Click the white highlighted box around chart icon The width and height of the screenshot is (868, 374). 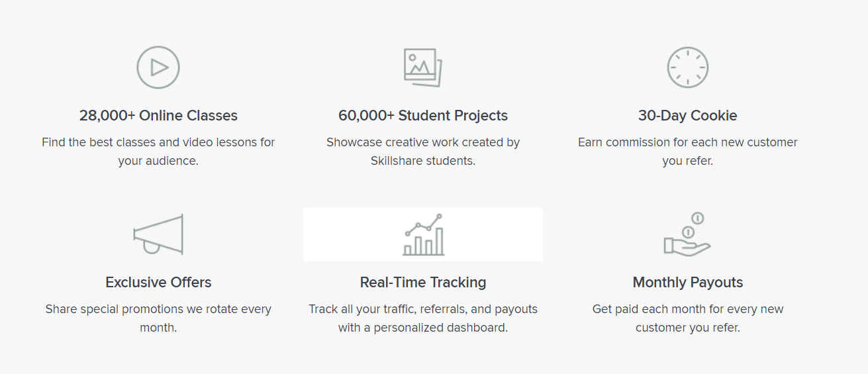(x=423, y=234)
